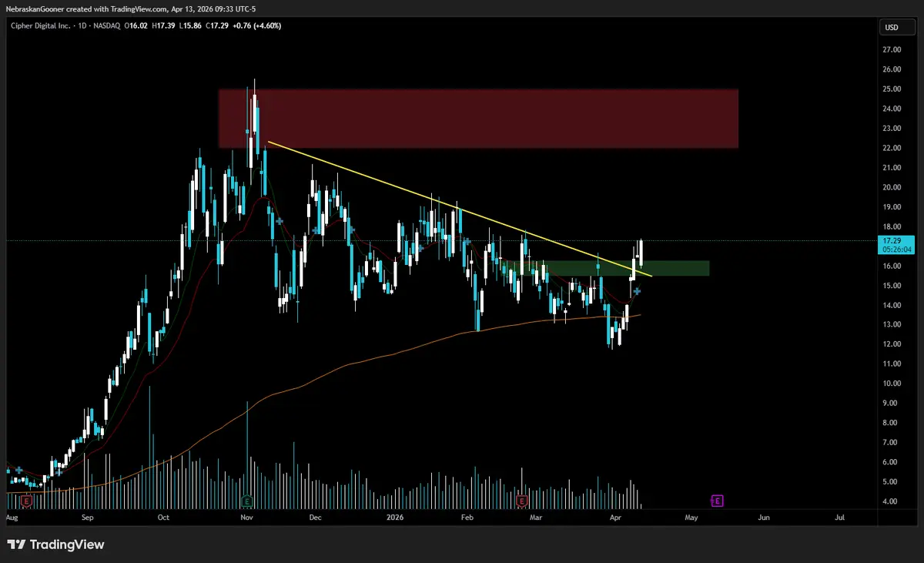
Task: Click the red earnings marker before Mar
Action: coord(521,501)
